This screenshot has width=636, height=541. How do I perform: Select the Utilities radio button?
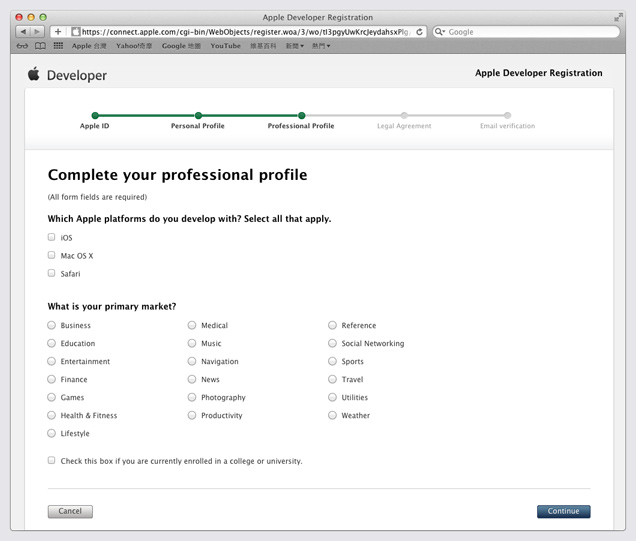[333, 397]
